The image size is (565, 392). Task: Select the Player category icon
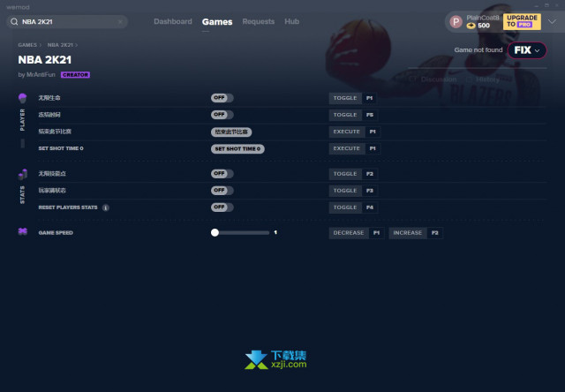(22, 98)
